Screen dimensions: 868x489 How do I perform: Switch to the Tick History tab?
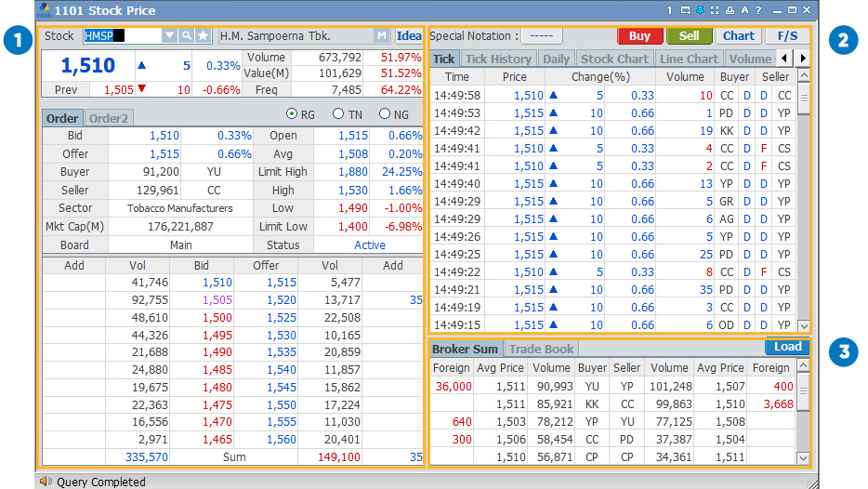point(498,59)
